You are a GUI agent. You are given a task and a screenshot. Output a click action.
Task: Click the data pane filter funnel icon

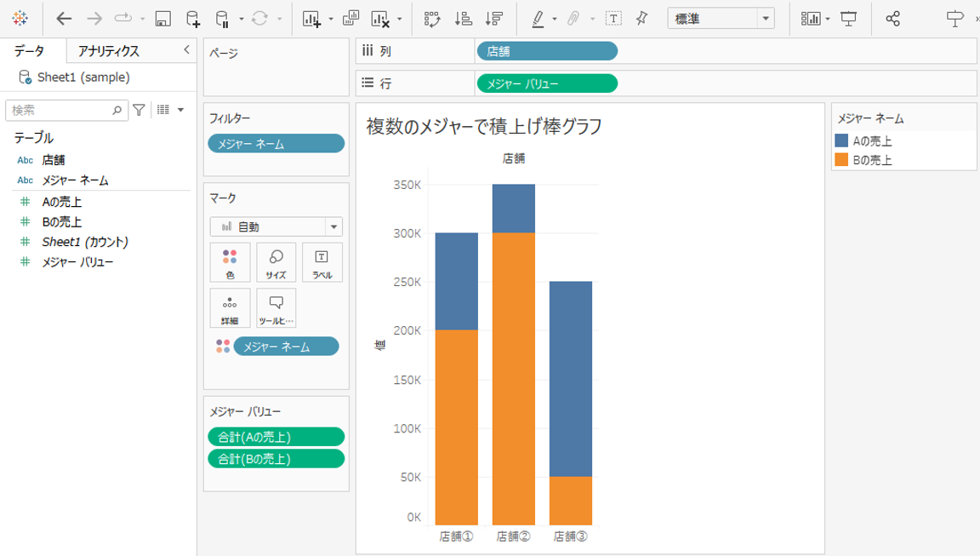tap(139, 110)
